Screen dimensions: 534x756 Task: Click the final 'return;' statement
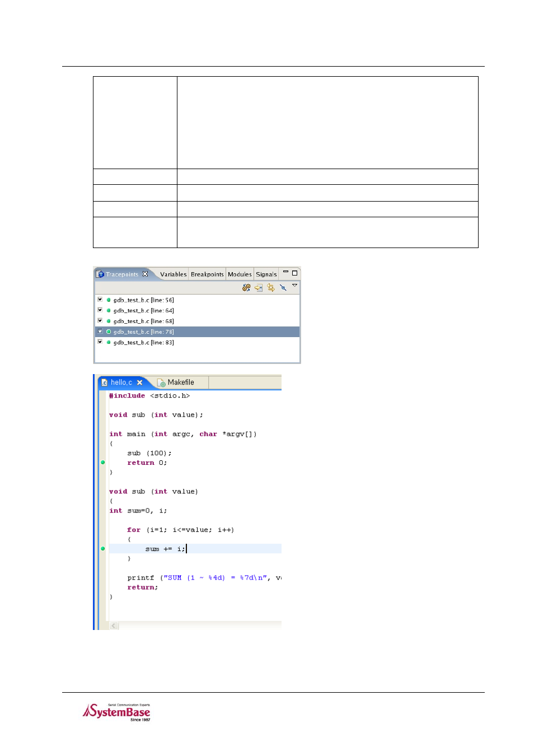pyautogui.click(x=143, y=587)
